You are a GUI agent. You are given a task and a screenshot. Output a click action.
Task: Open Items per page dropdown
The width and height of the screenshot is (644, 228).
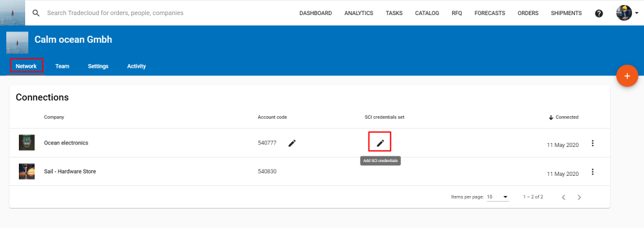pyautogui.click(x=498, y=197)
